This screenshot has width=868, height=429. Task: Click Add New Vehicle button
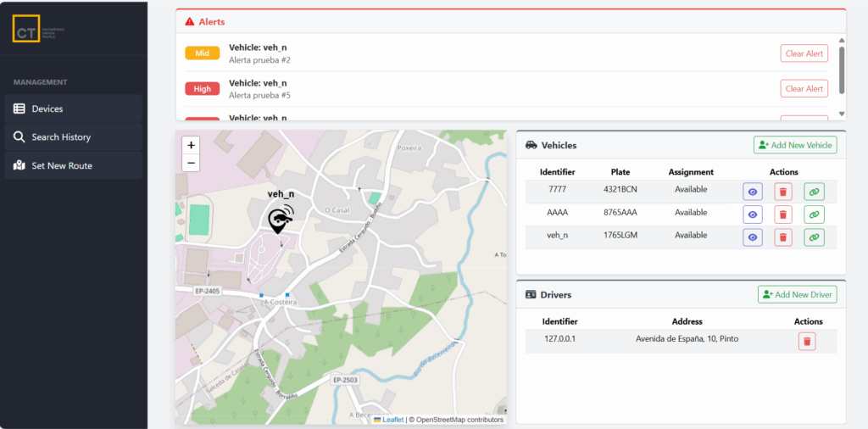tap(794, 145)
